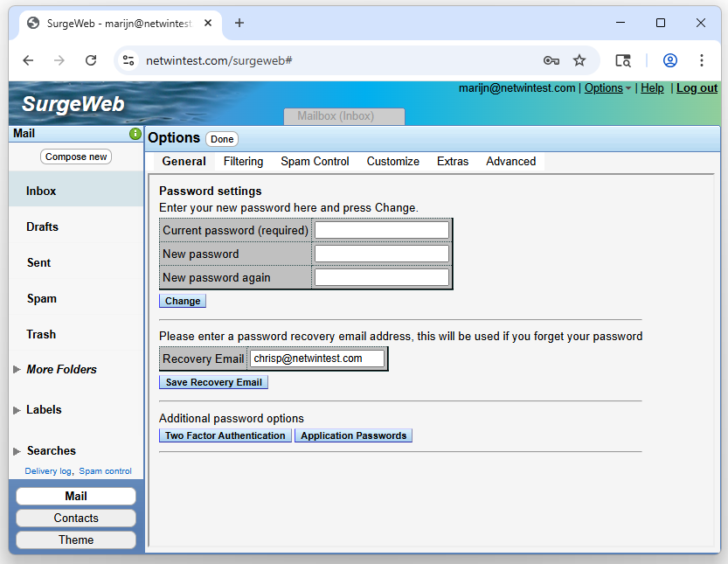Open the Inbox folder

[41, 191]
